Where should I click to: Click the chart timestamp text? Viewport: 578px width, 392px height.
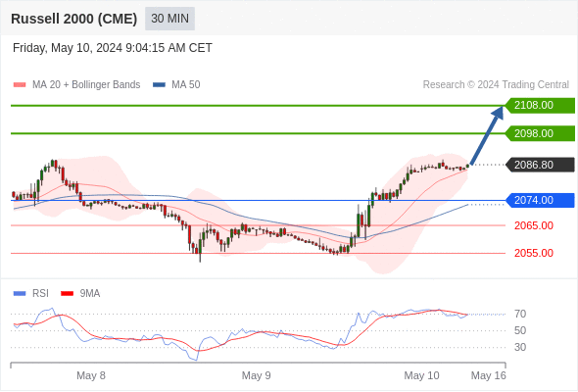coord(113,48)
